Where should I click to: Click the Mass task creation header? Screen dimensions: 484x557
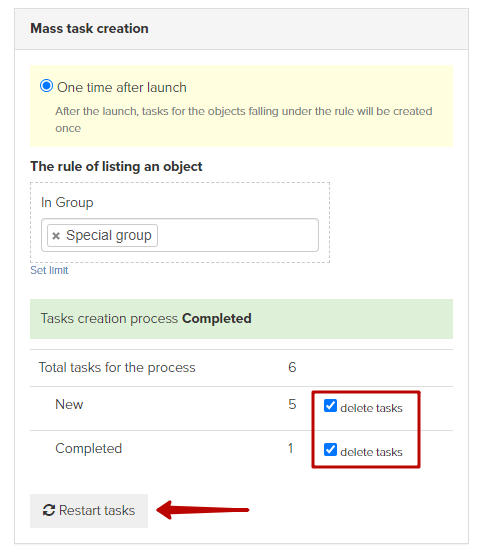click(89, 28)
